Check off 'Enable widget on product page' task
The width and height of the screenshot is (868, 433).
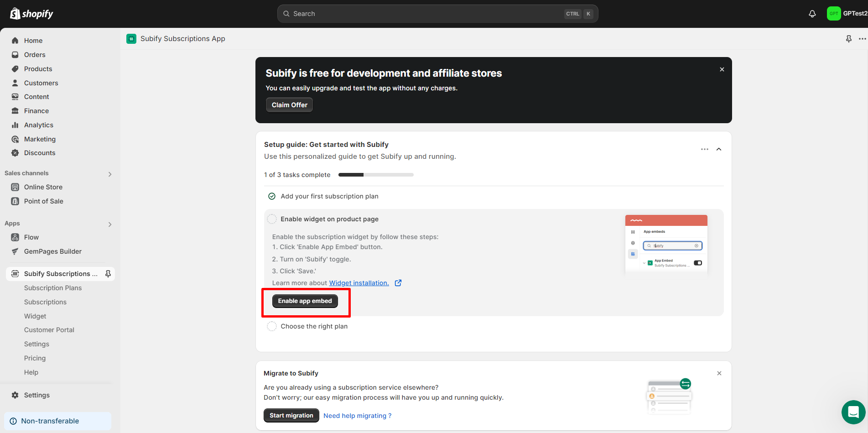click(272, 219)
